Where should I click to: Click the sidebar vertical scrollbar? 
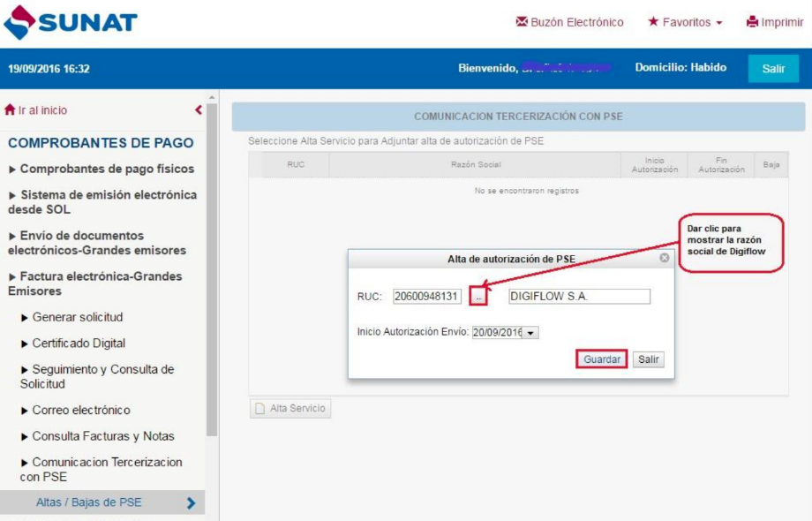click(212, 265)
